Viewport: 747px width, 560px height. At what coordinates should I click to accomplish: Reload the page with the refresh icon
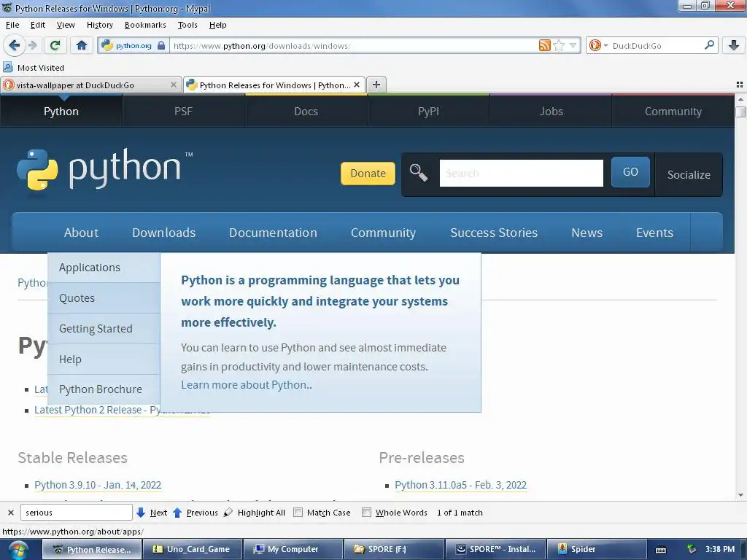pyautogui.click(x=55, y=45)
